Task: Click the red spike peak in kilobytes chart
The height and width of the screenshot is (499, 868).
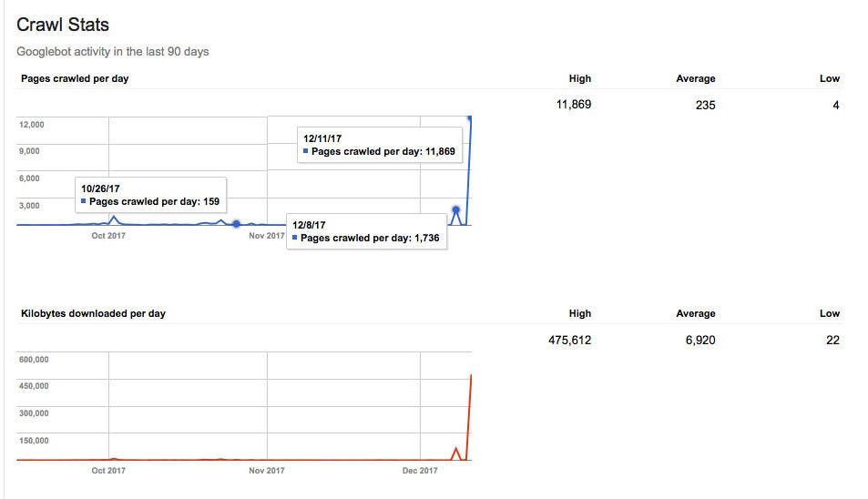Action: pos(471,375)
